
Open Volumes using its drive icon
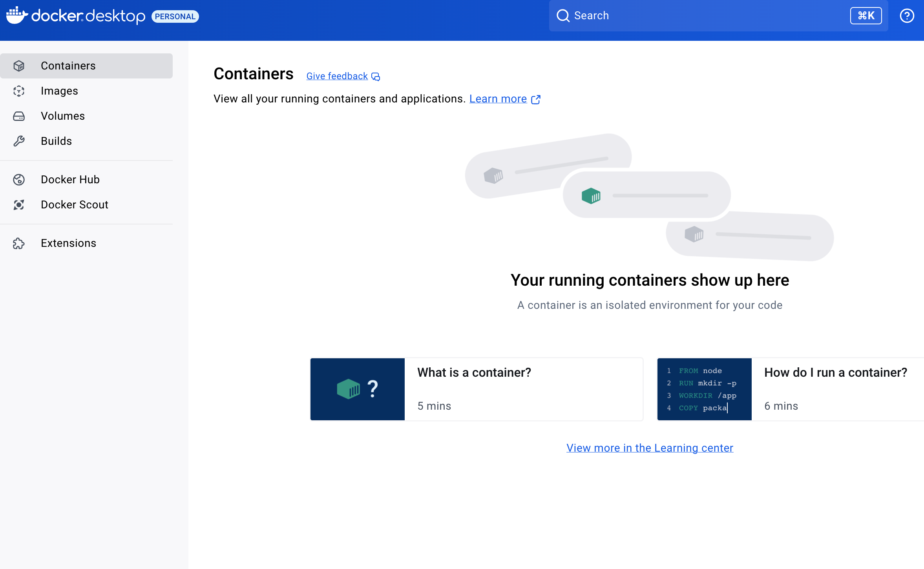pos(19,116)
